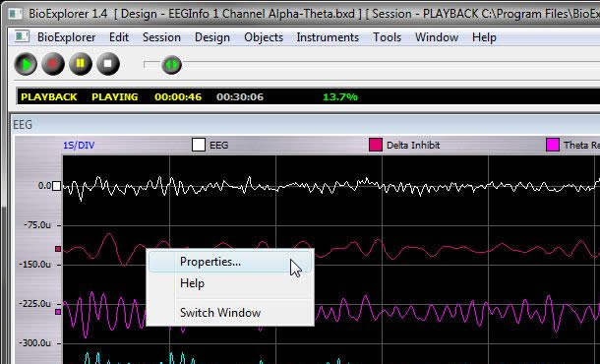Image resolution: width=600 pixels, height=364 pixels.
Task: Click the green playback position slider knob
Action: (x=171, y=65)
